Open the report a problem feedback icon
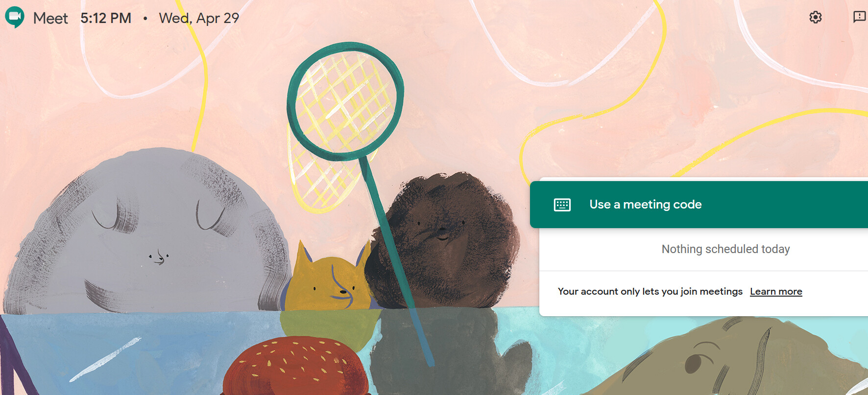The height and width of the screenshot is (395, 868). (859, 17)
